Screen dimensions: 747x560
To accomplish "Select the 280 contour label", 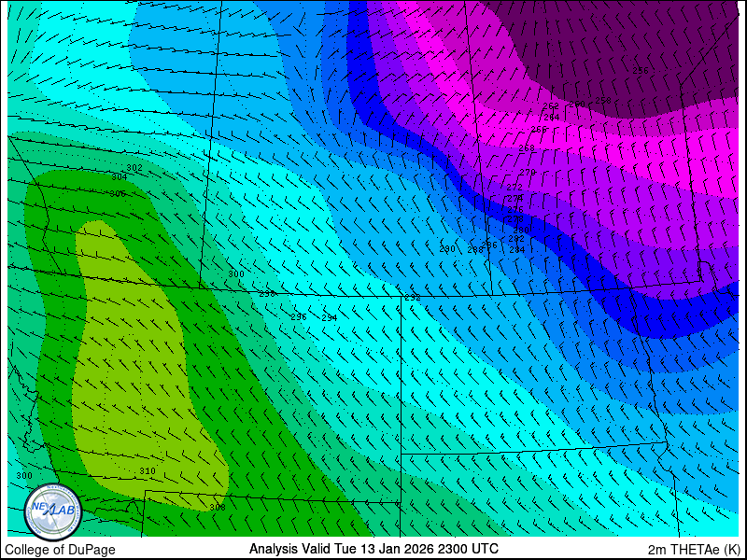I will coord(521,230).
